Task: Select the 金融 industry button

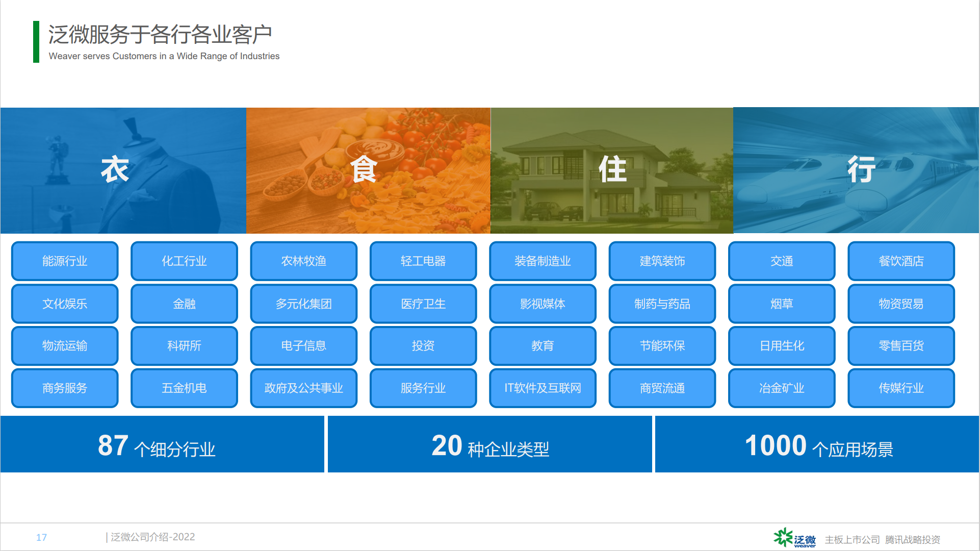Action: pos(184,304)
